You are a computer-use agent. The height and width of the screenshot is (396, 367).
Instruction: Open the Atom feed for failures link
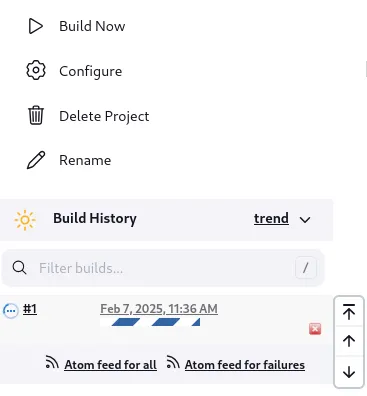pyautogui.click(x=245, y=365)
